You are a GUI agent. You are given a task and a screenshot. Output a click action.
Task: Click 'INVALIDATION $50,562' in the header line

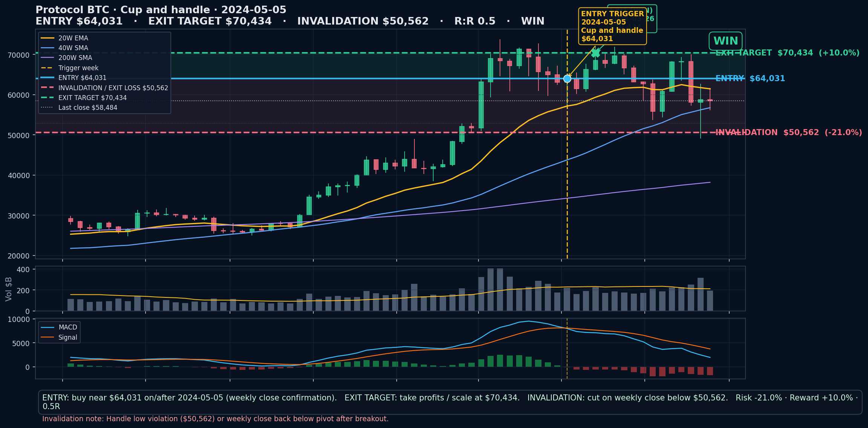point(363,21)
